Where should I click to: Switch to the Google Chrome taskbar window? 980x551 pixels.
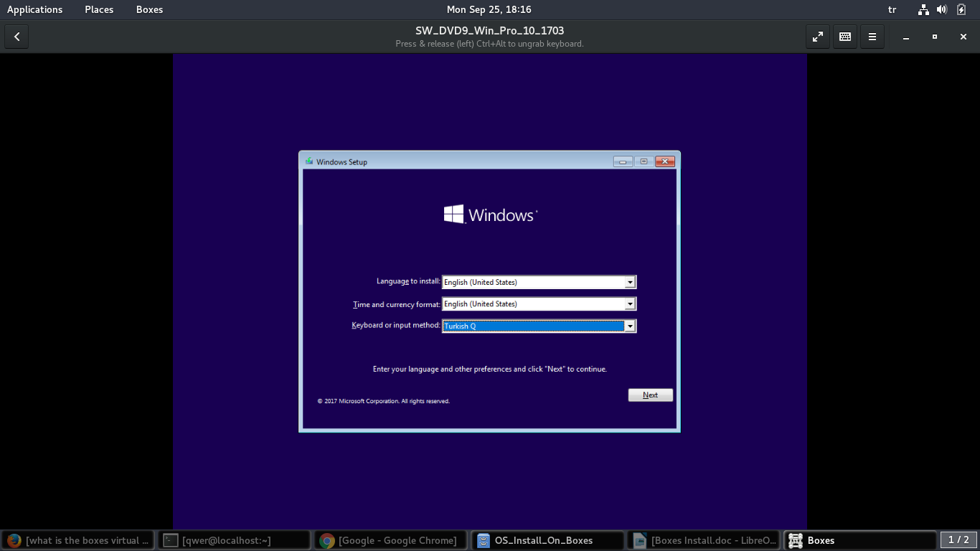pos(390,540)
